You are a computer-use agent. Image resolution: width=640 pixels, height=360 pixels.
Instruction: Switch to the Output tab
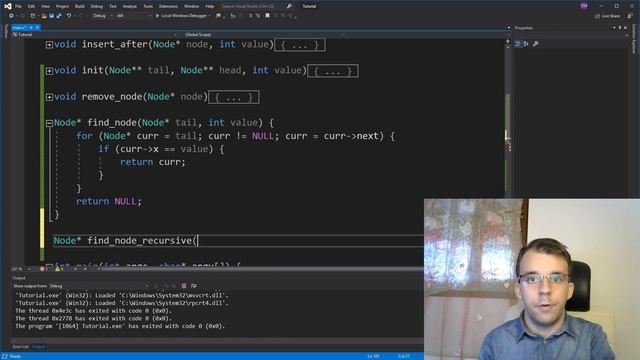[x=39, y=347]
